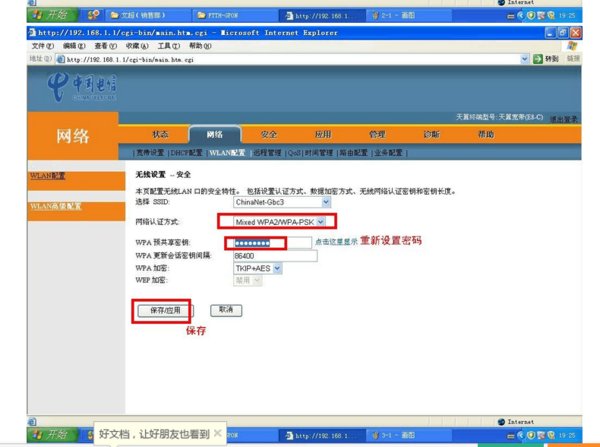
Task: Switch to http://192.168.1 window in top taskbar
Action: (322, 16)
